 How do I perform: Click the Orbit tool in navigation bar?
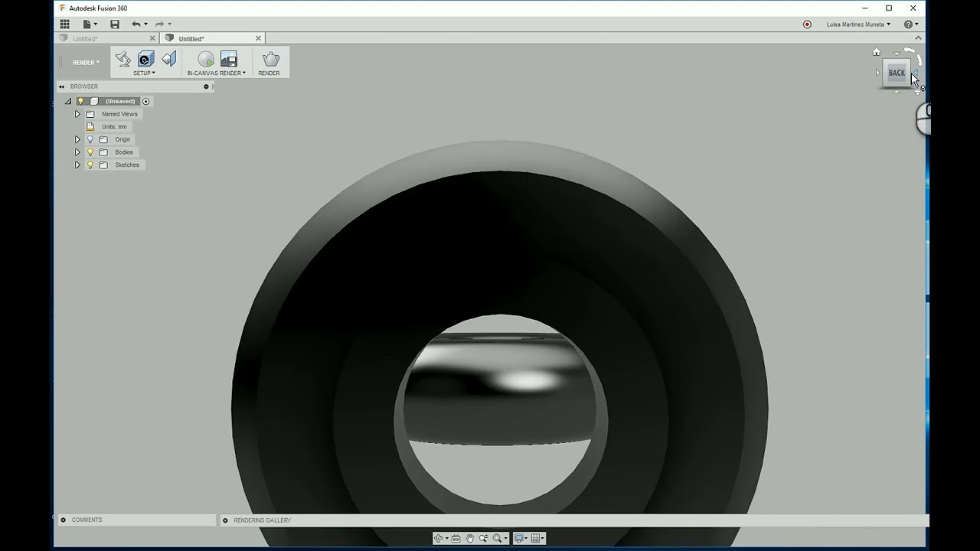(438, 538)
